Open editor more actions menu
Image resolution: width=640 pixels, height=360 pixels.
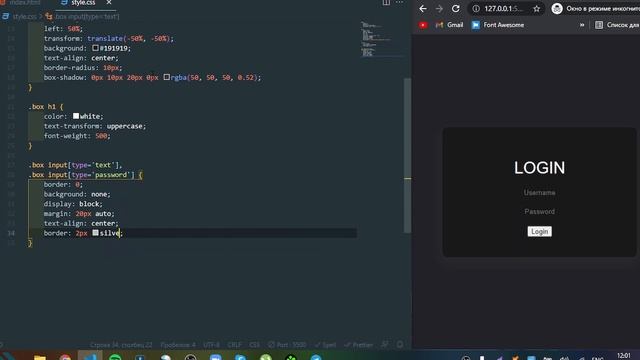pyautogui.click(x=400, y=2)
